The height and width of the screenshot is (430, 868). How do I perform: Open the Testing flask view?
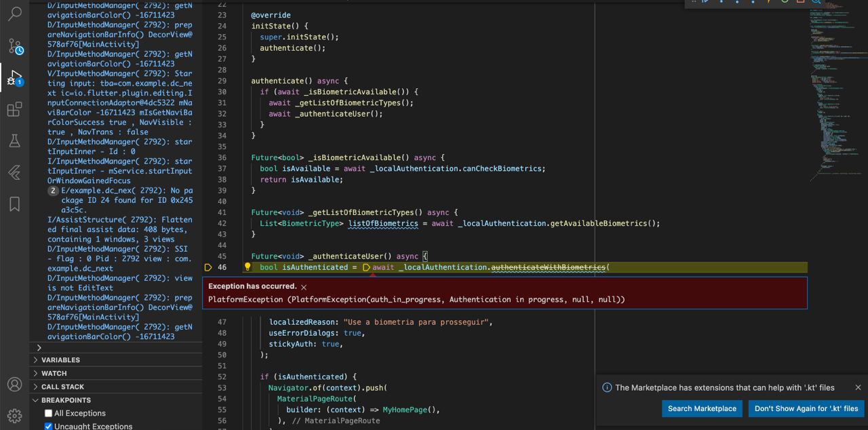point(14,141)
